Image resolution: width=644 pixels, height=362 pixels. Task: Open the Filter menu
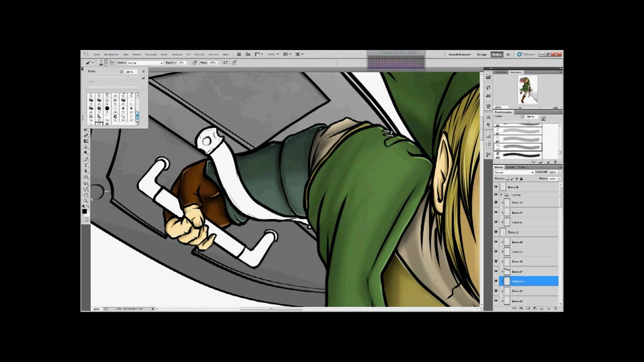click(164, 54)
